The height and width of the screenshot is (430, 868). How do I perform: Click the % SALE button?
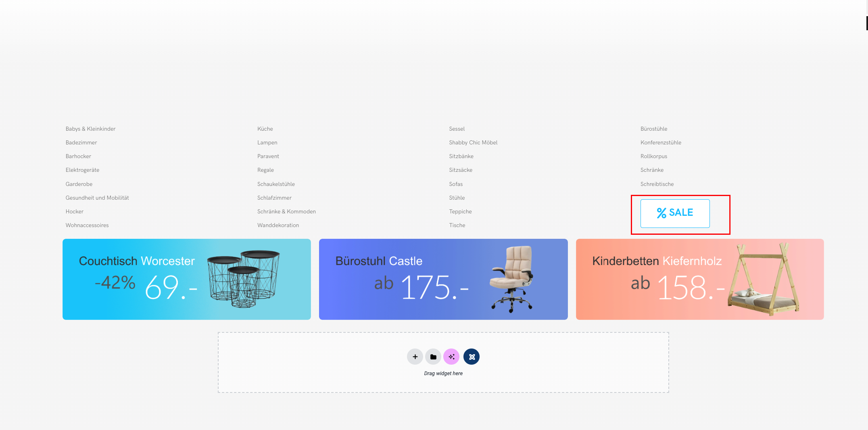(x=675, y=213)
